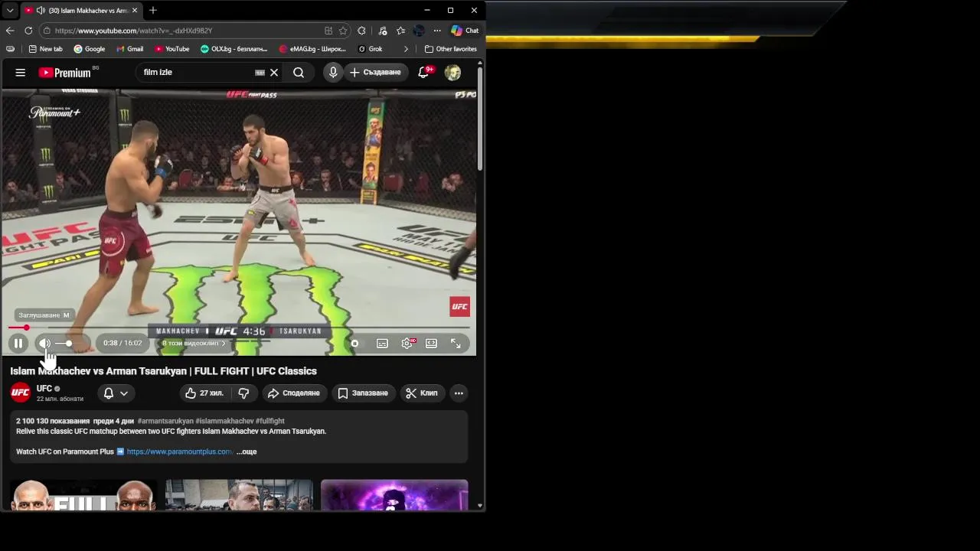Image resolution: width=980 pixels, height=551 pixels.
Task: Open the purple recommended video thumbnail
Action: [394, 495]
